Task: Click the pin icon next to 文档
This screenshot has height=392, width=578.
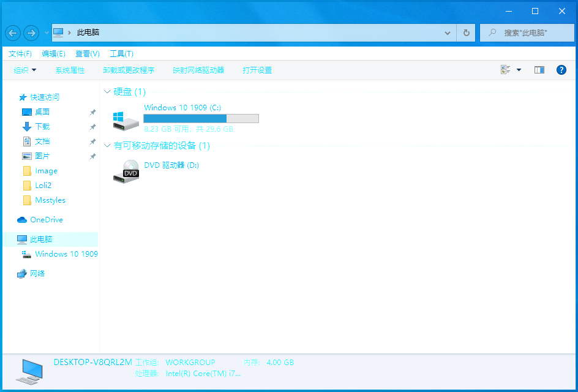Action: pos(93,141)
